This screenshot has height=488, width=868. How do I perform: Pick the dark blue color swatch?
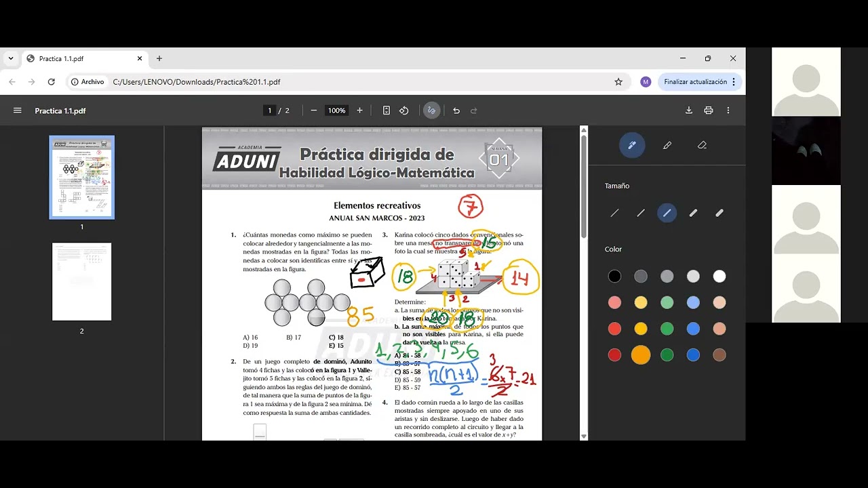(x=693, y=354)
